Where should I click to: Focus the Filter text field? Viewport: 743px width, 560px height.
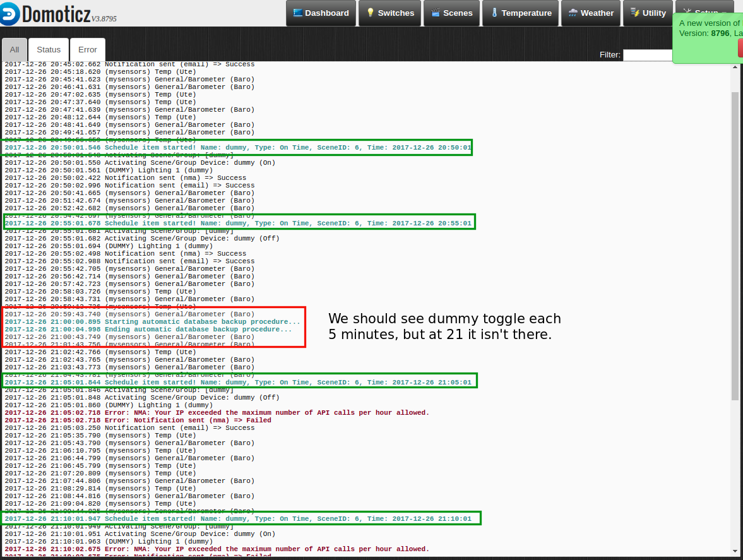click(648, 55)
